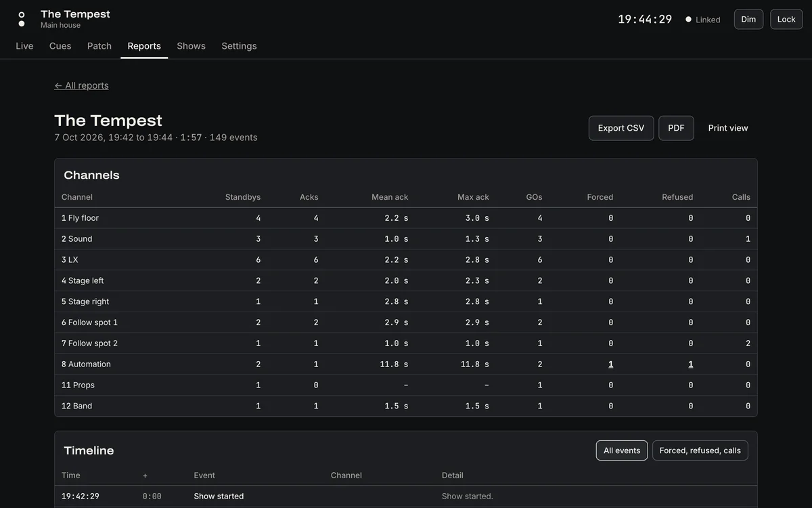Screen dimensions: 812x508
Task: Open the Cues tab
Action: coord(60,46)
